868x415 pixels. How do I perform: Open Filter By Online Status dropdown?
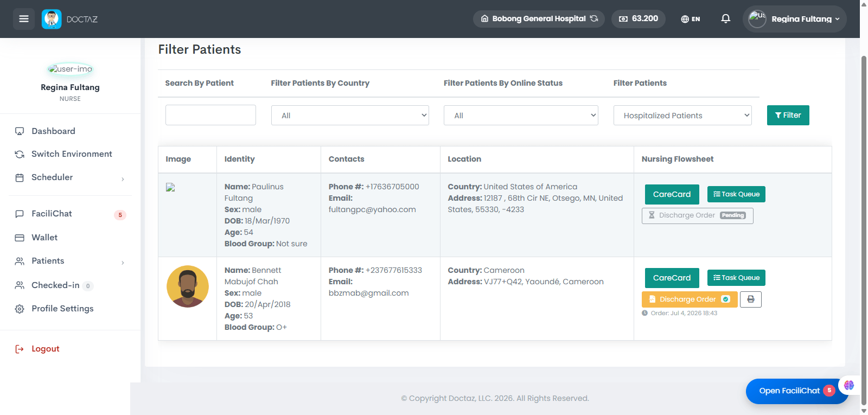pyautogui.click(x=521, y=115)
